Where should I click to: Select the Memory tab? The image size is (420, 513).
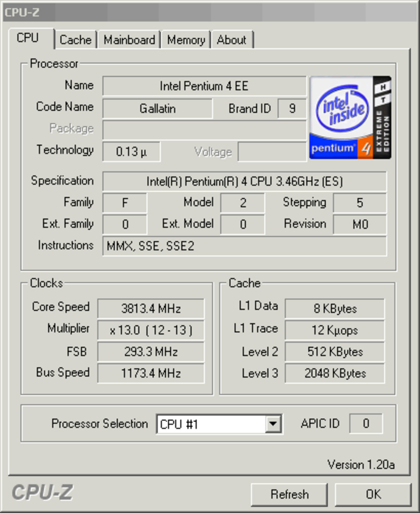[x=186, y=40]
